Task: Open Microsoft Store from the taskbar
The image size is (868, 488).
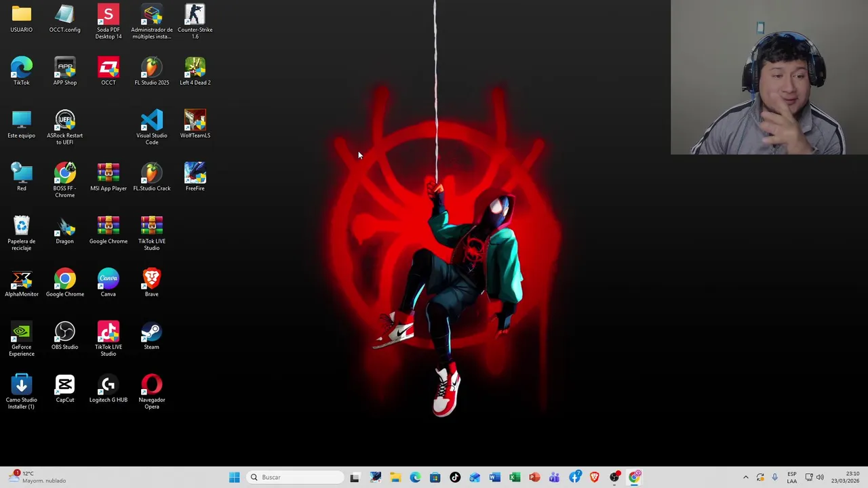Action: [435, 477]
